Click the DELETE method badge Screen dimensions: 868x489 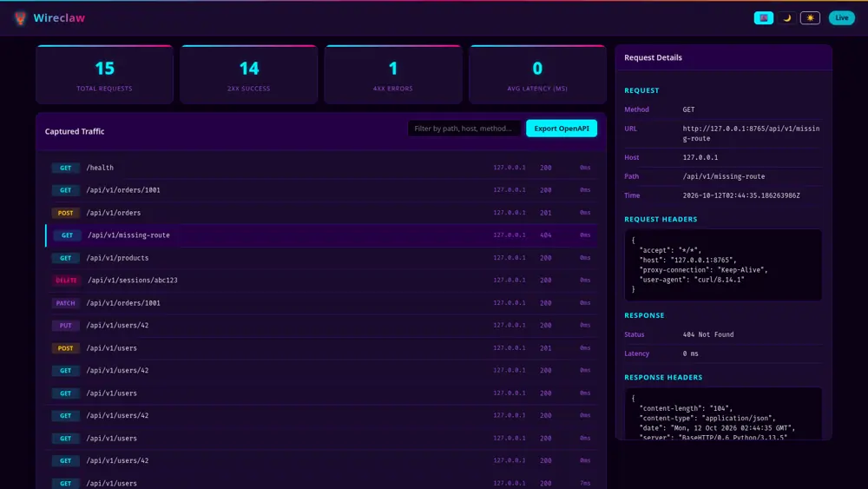[66, 281]
